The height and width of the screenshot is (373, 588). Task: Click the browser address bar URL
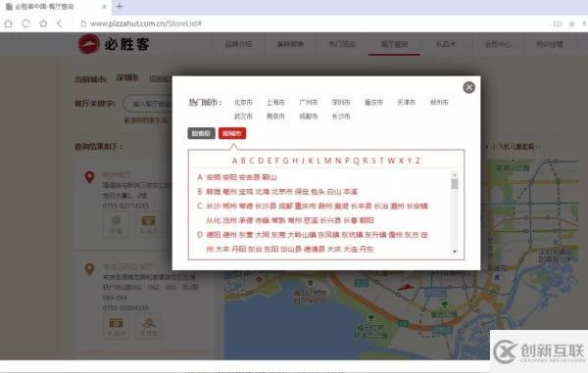(146, 23)
